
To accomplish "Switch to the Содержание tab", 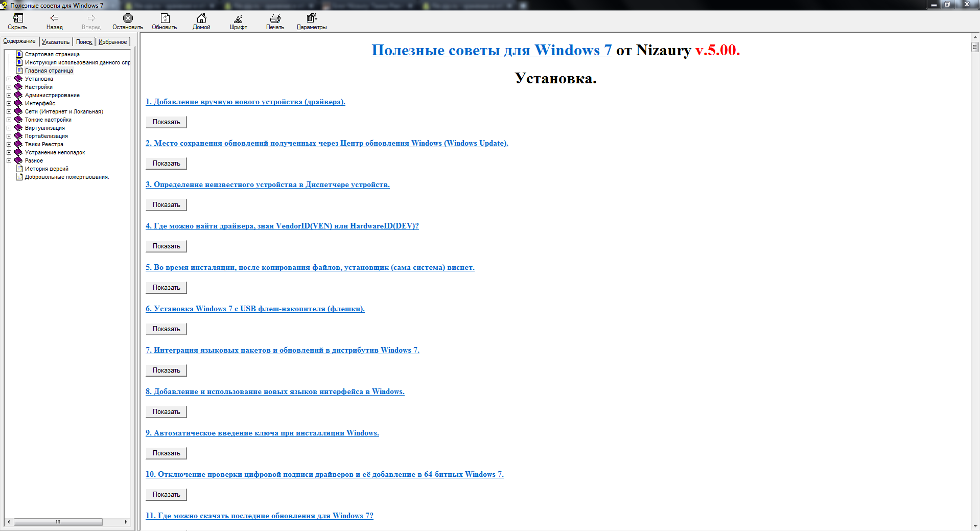I will click(19, 41).
